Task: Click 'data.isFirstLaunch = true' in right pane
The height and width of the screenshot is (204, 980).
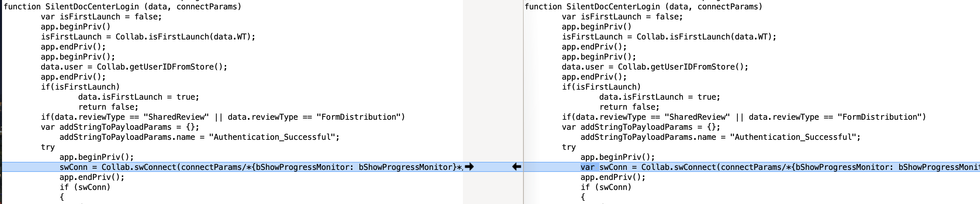Action: (x=659, y=97)
